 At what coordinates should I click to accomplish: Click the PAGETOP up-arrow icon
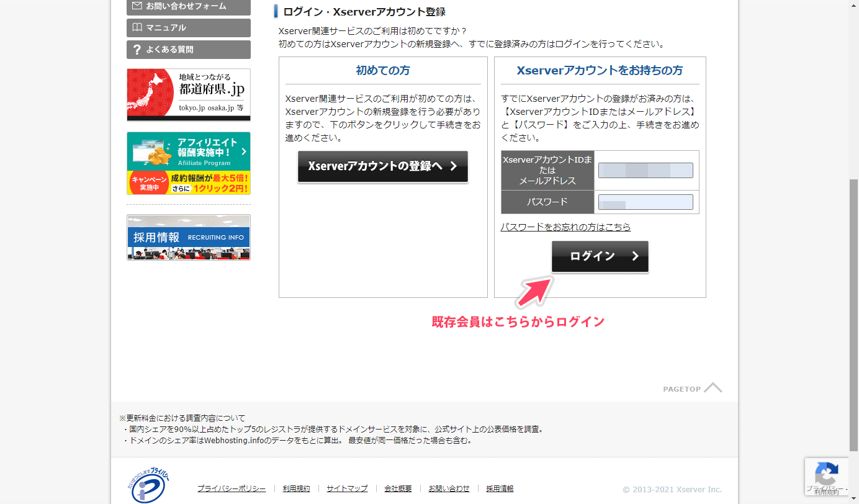tap(713, 387)
